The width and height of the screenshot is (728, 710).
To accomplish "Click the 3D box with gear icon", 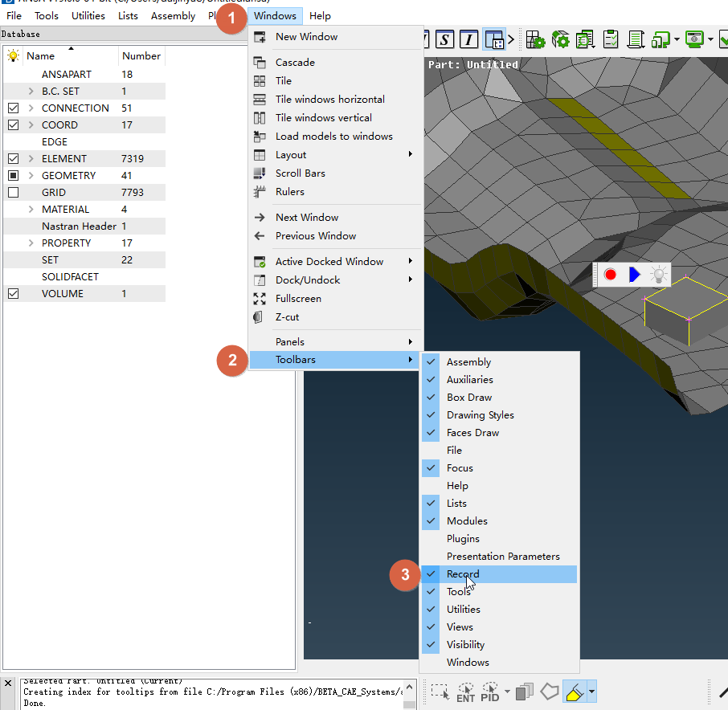I will coord(560,40).
